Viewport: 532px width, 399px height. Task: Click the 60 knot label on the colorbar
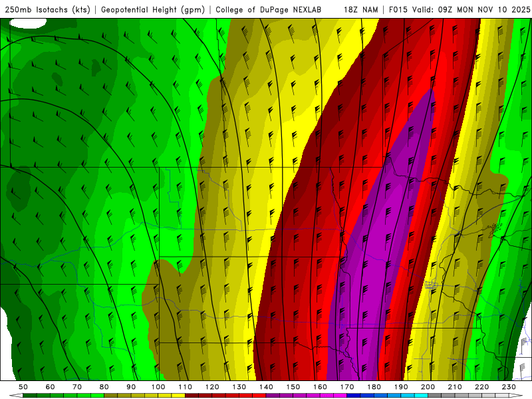[51, 387]
